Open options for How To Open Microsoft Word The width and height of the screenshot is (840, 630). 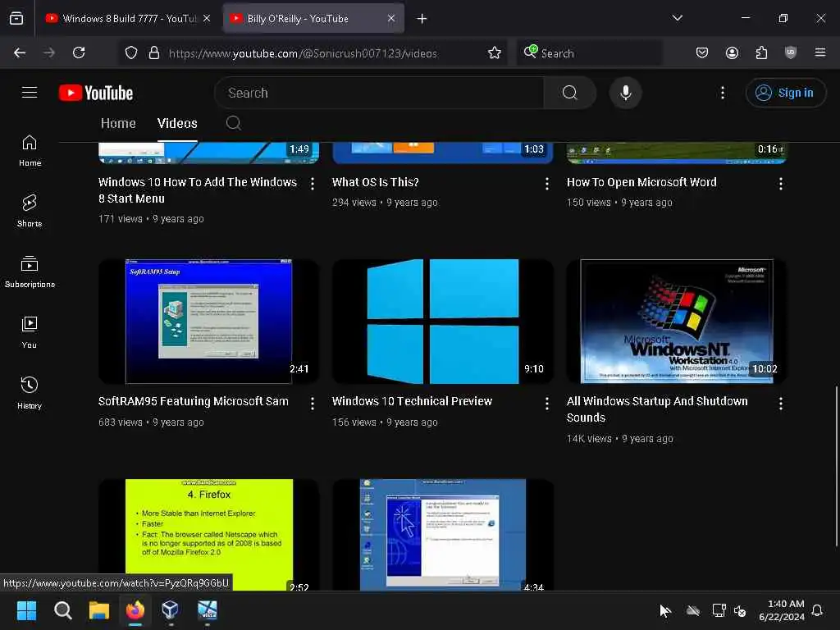coord(781,184)
